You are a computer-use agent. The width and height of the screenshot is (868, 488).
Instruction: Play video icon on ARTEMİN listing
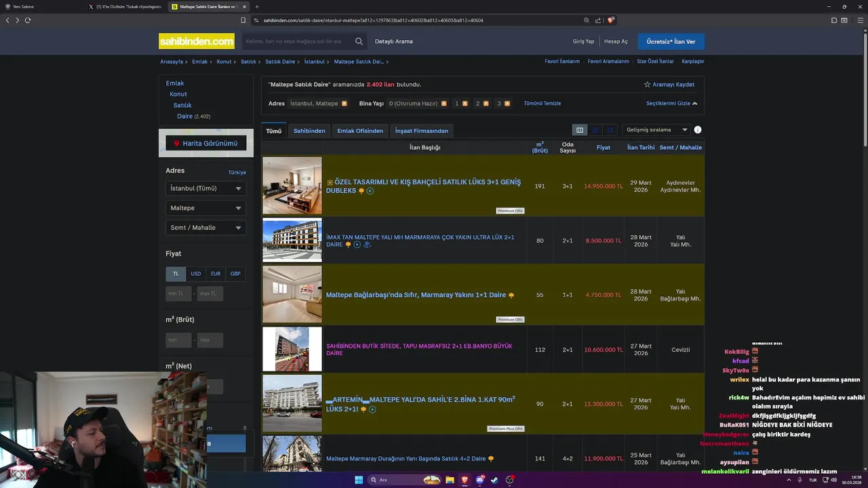372,409
